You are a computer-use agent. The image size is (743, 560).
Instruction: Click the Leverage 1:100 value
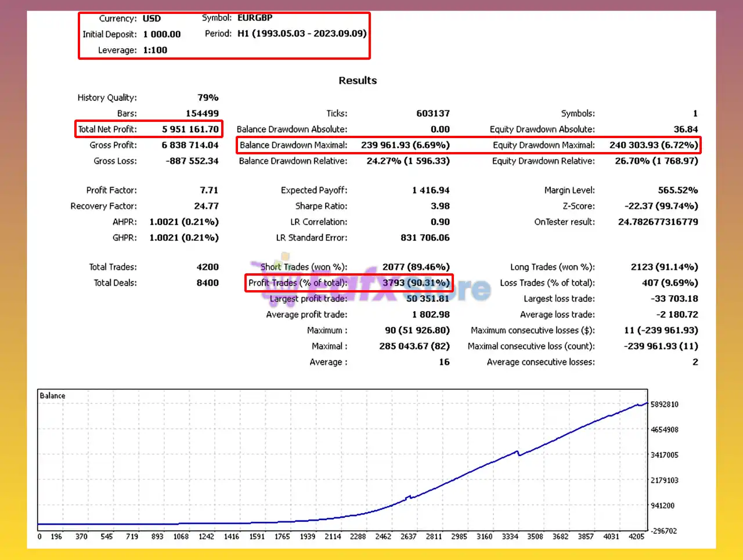pos(155,50)
